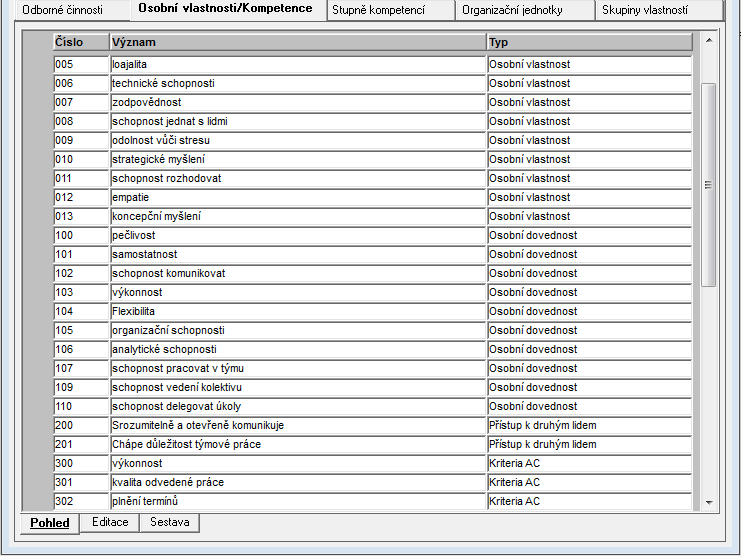Click "Kriteria AC" type in row 300
The height and width of the screenshot is (557, 741).
pos(590,463)
